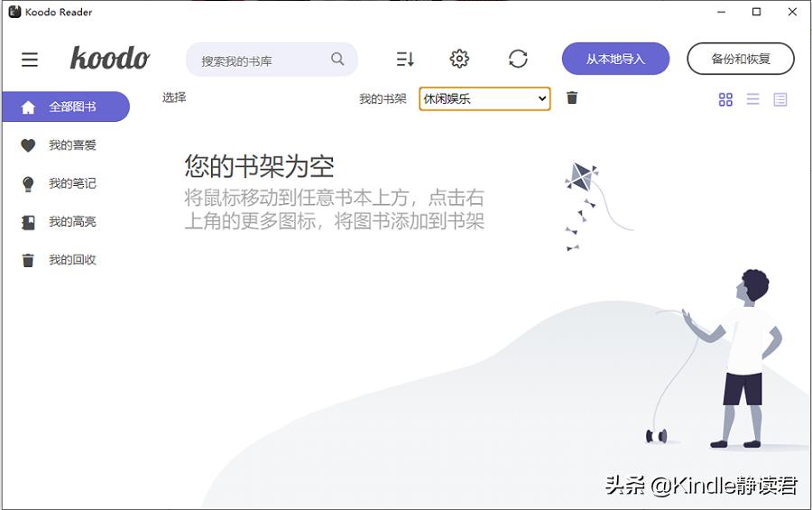Click the 您的书架为空 heading

[260, 166]
